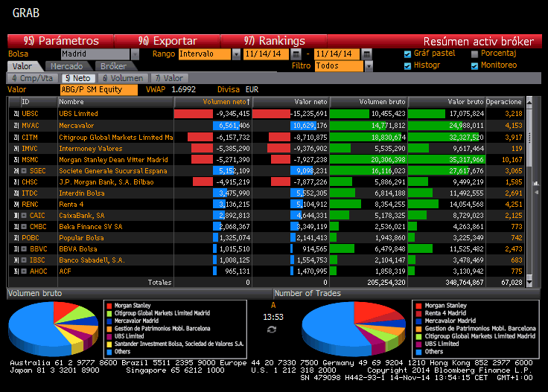Click the Number of Trades pie chart
The height and width of the screenshot is (392, 548).
click(x=354, y=329)
